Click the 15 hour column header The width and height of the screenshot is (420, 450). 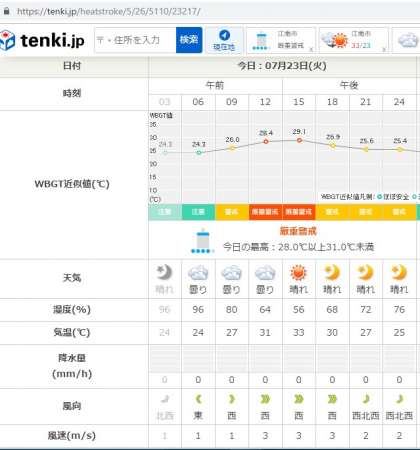pos(299,102)
